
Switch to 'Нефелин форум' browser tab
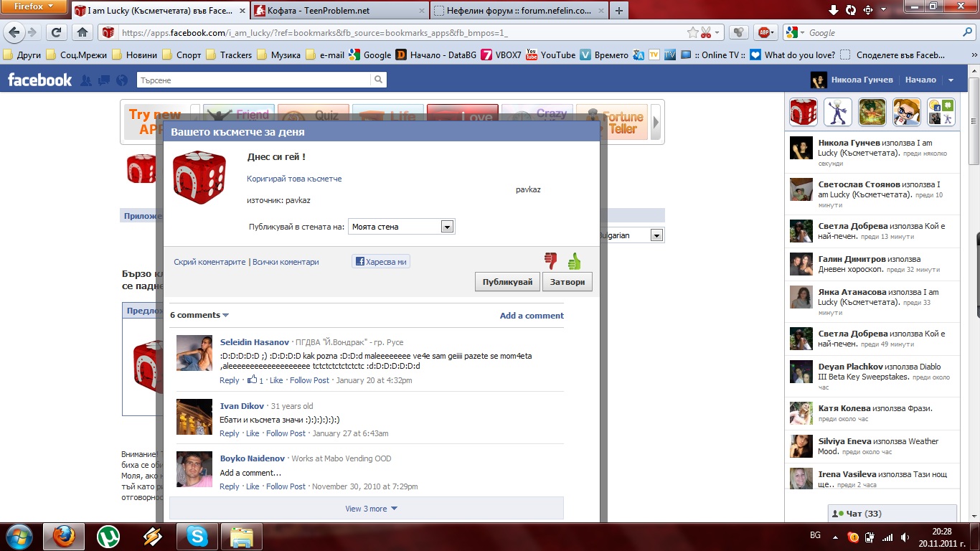point(519,11)
